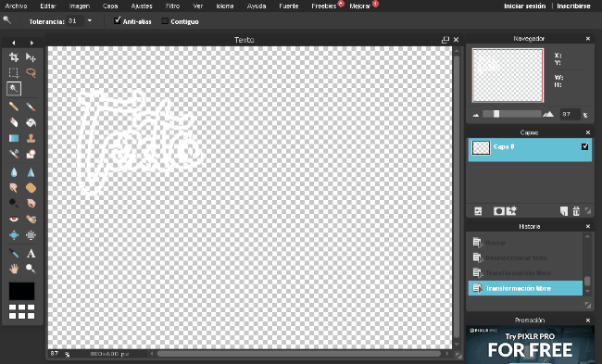Select the Zoom magnifier tool

tap(31, 269)
